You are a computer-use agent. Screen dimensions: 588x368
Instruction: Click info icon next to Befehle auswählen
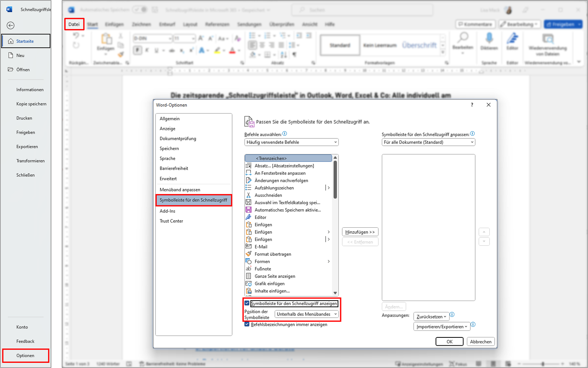point(285,134)
